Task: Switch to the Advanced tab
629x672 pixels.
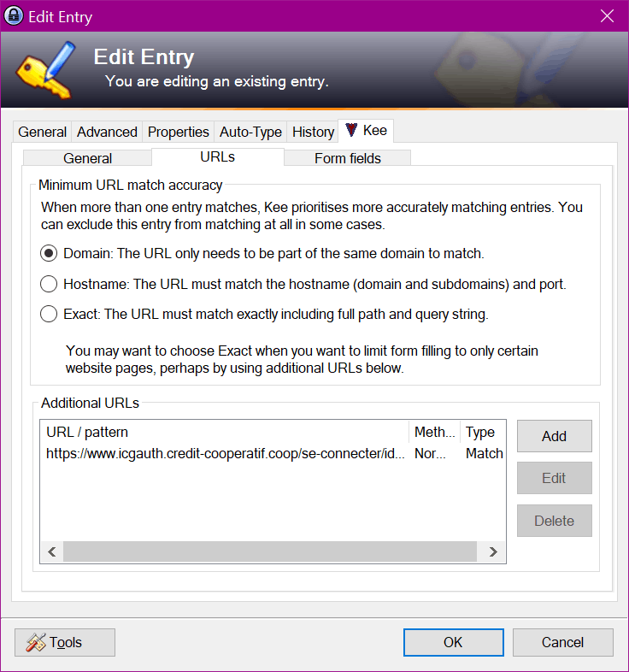Action: [x=107, y=132]
